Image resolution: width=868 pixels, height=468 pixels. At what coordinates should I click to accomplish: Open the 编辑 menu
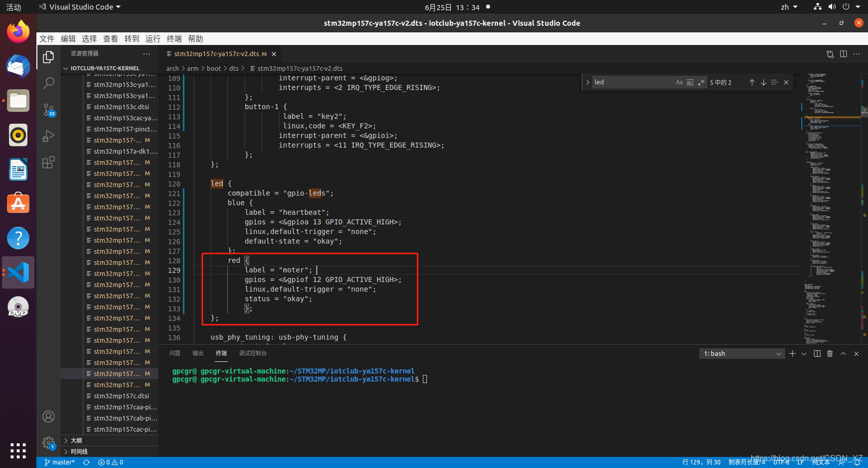point(68,39)
